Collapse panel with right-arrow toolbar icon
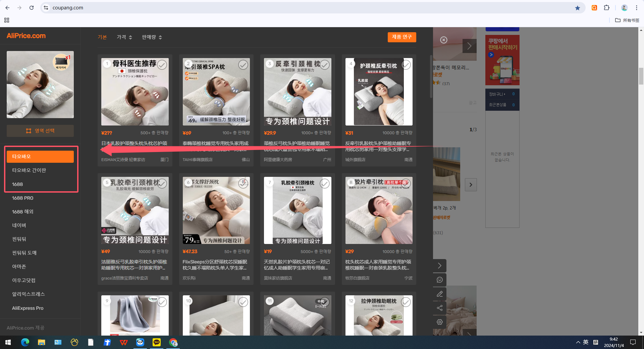The height and width of the screenshot is (349, 644). tap(440, 266)
